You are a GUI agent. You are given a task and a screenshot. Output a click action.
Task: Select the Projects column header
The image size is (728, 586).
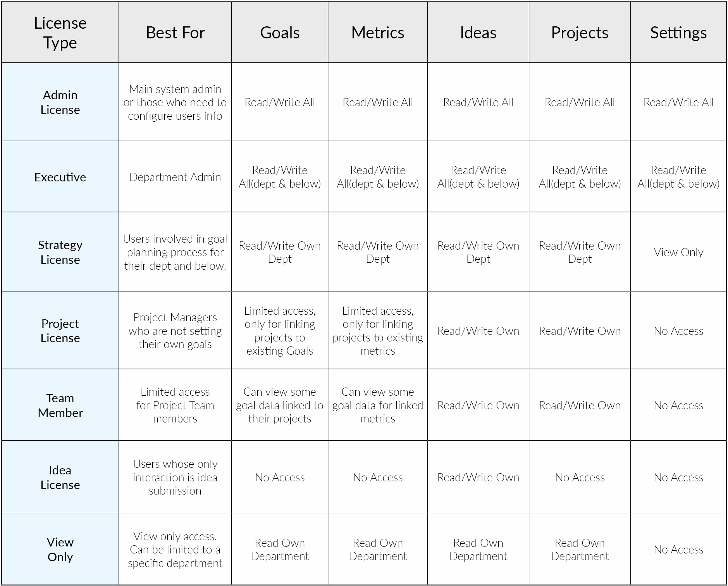tap(580, 32)
